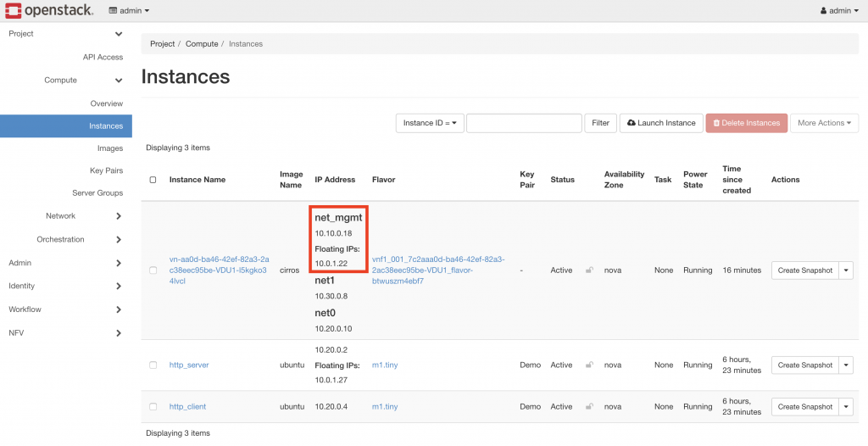
Task: Go to Images in the sidebar
Action: [110, 148]
